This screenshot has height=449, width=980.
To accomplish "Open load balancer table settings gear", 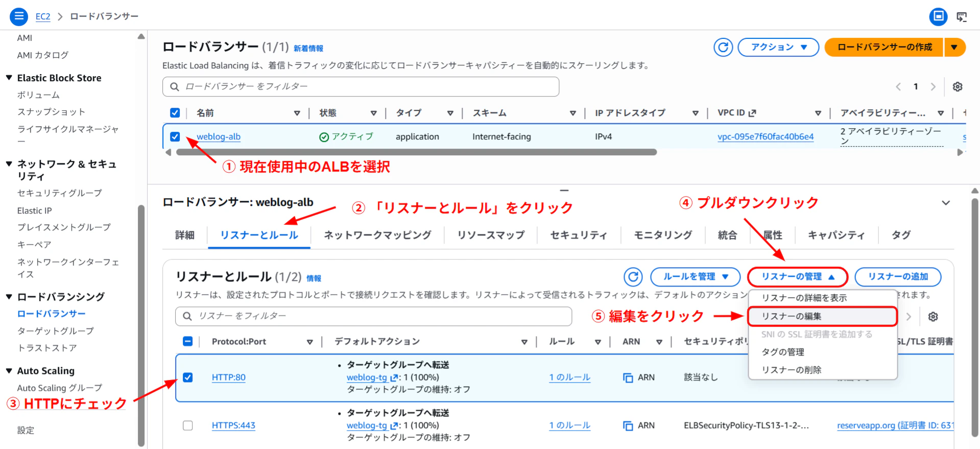I will pos(958,87).
